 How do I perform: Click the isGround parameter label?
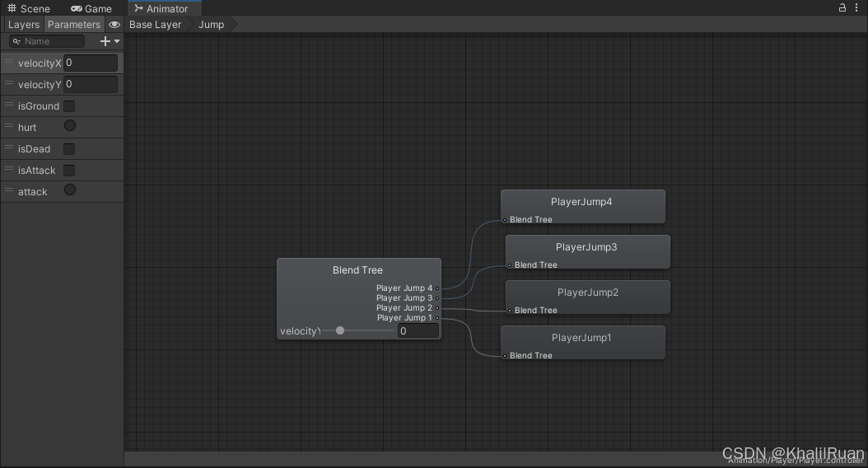tap(38, 105)
